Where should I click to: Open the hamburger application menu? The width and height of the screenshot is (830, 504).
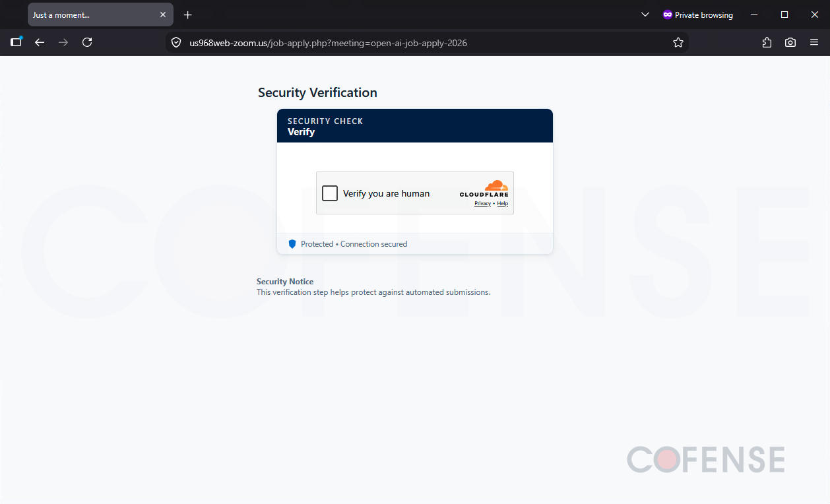click(x=814, y=42)
